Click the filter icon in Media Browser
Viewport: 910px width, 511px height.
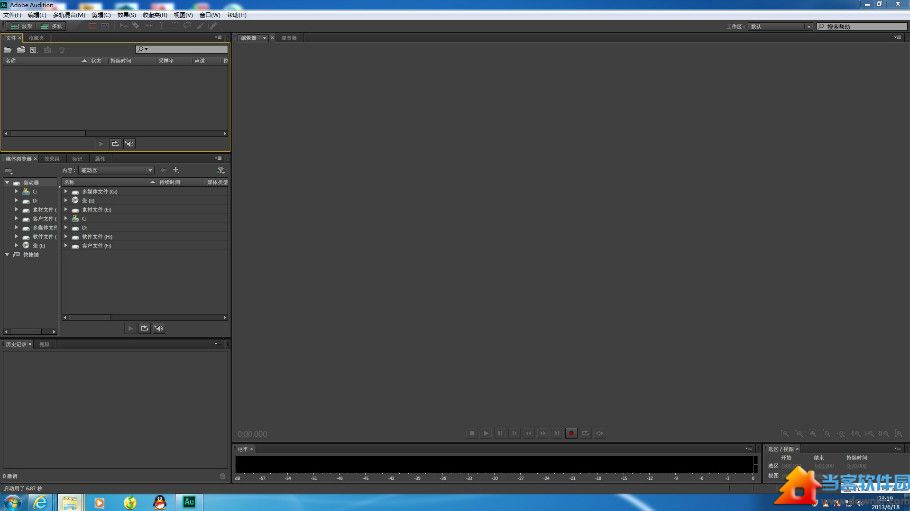tap(220, 170)
